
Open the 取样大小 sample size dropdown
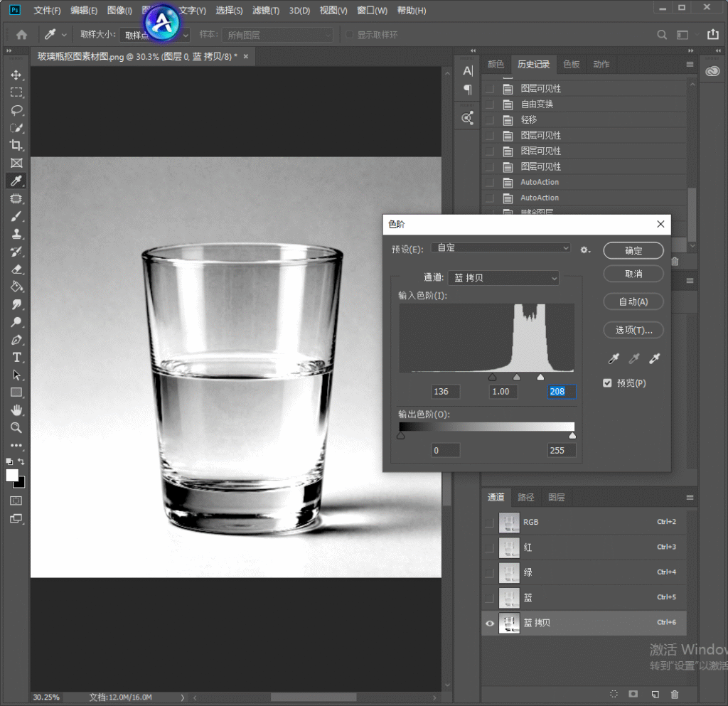(x=154, y=35)
